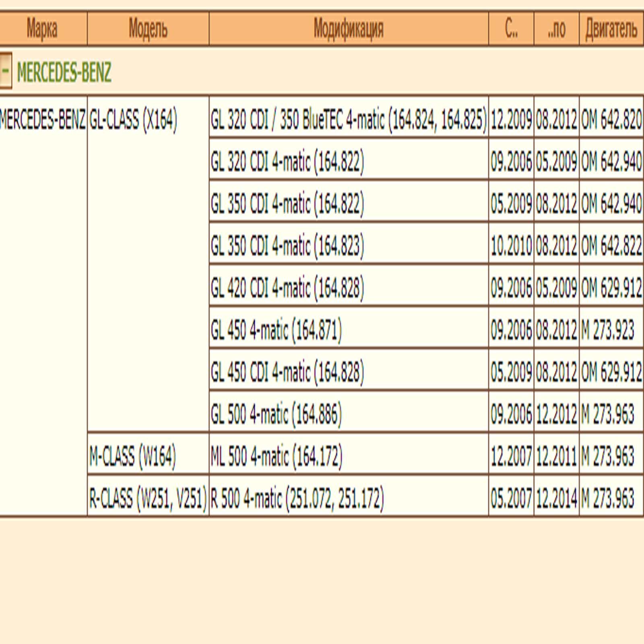
Task: Select GL 450 4-matic (164.871) row
Action: [x=276, y=330]
